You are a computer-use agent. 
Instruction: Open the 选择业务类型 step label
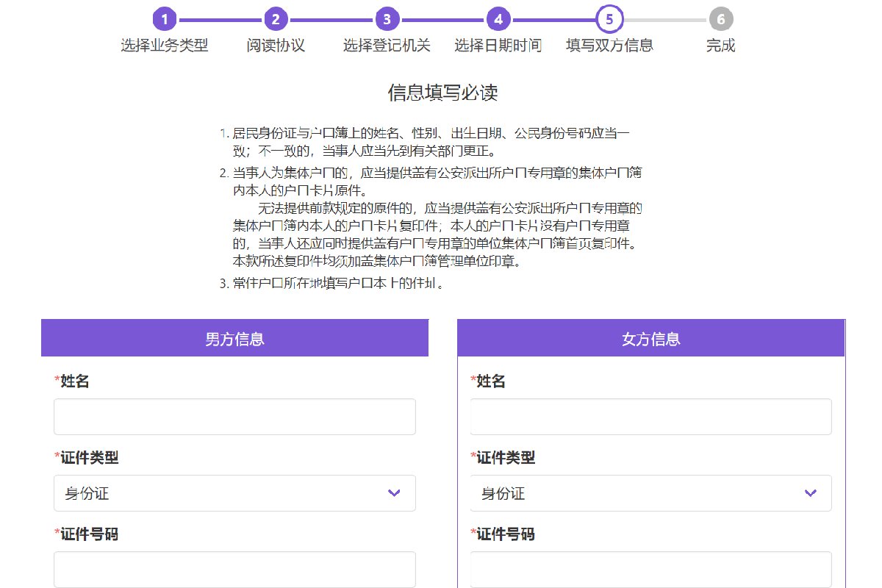point(165,46)
